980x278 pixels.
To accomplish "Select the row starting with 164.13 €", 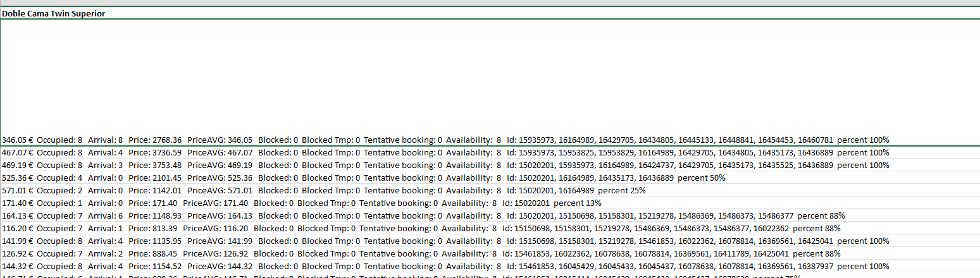I will 490,215.
